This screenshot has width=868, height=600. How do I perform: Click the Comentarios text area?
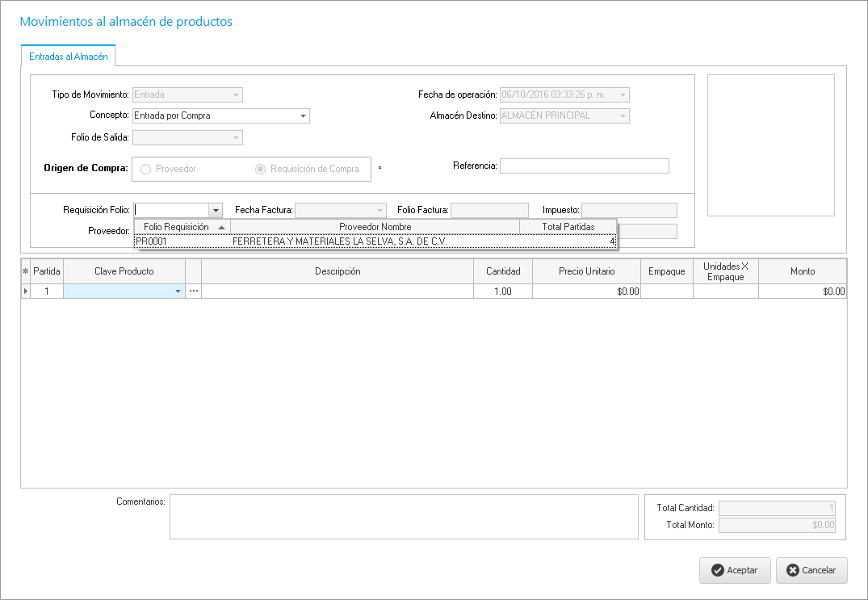403,517
